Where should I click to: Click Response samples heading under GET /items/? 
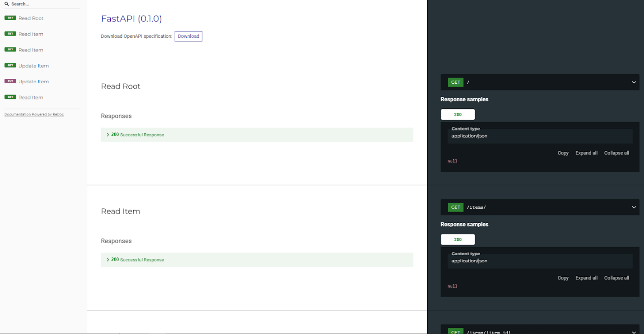coord(464,225)
